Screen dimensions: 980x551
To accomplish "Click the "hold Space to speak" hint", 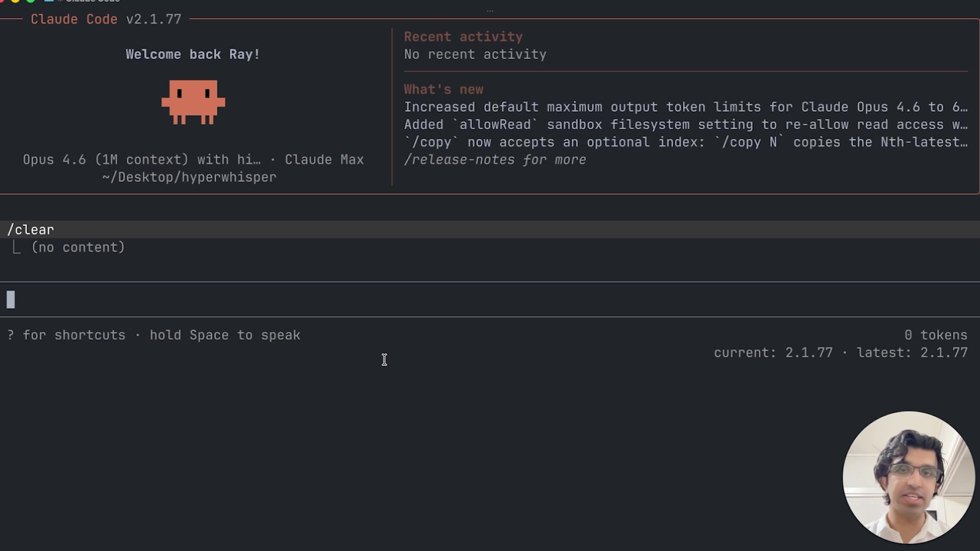I will pos(225,335).
